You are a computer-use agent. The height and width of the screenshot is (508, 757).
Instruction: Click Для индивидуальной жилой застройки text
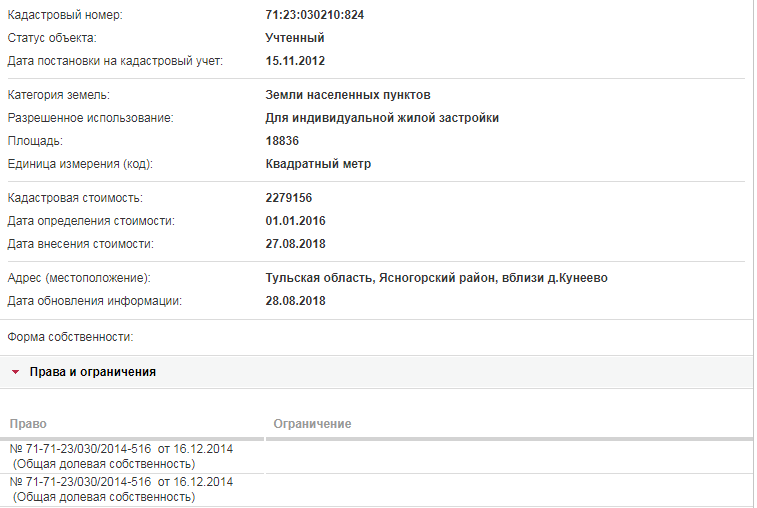click(x=382, y=118)
